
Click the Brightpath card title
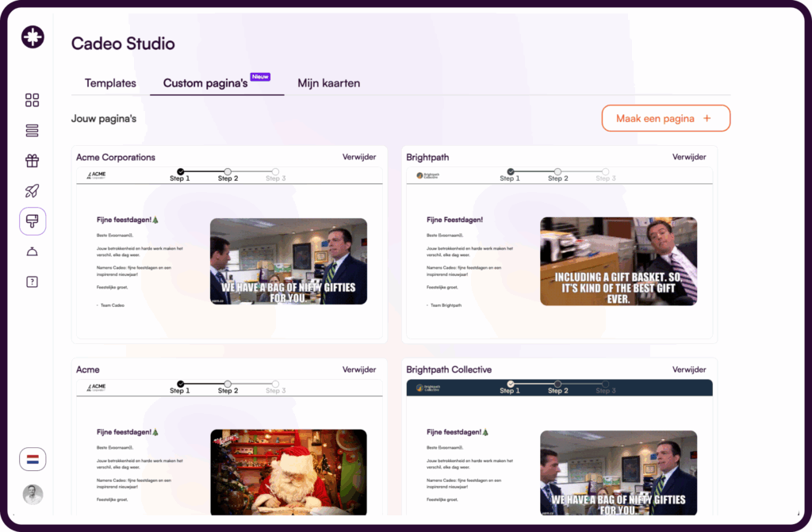coord(427,158)
